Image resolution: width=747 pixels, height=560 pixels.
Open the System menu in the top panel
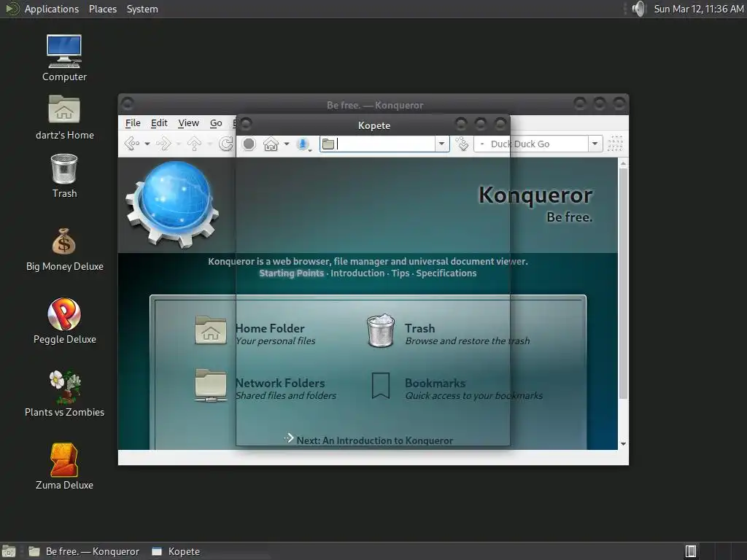click(x=142, y=9)
